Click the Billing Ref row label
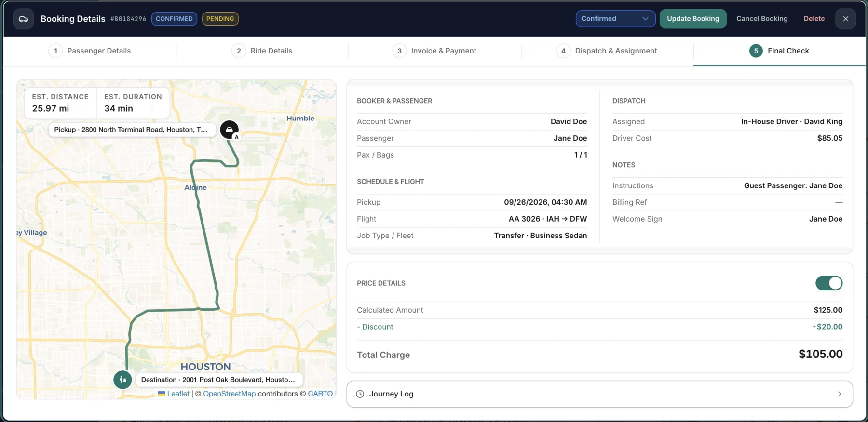Screen dimensions: 868x422 [x=630, y=202]
